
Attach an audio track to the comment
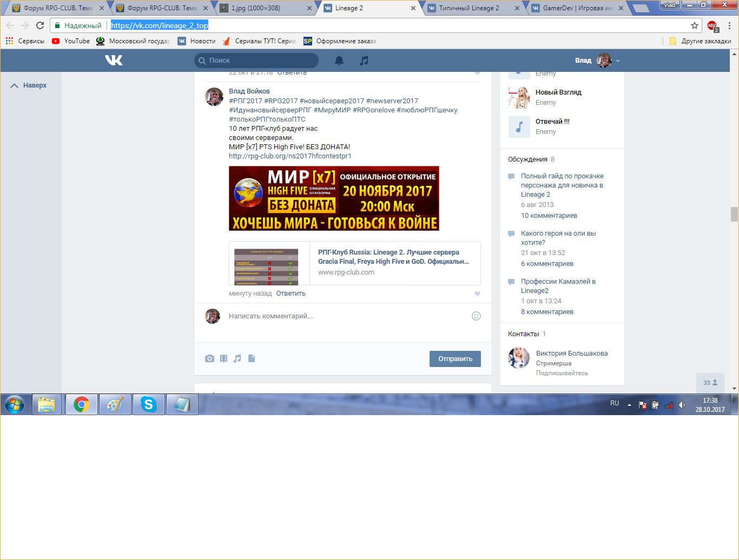click(237, 358)
